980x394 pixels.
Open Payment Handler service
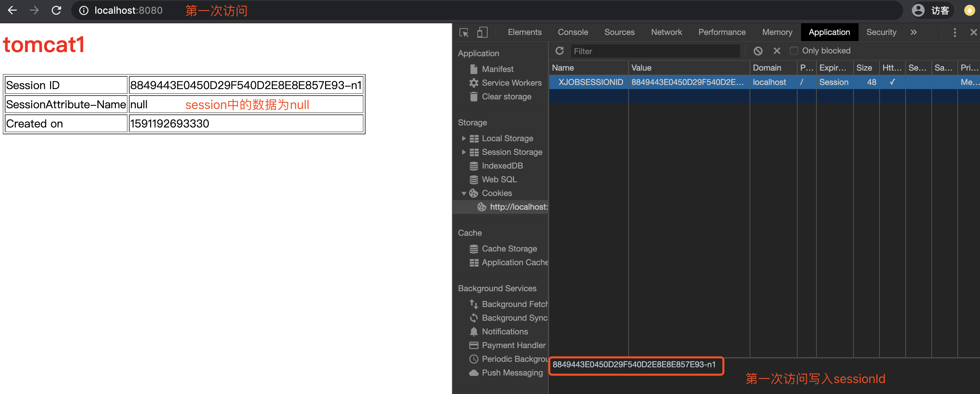(513, 345)
